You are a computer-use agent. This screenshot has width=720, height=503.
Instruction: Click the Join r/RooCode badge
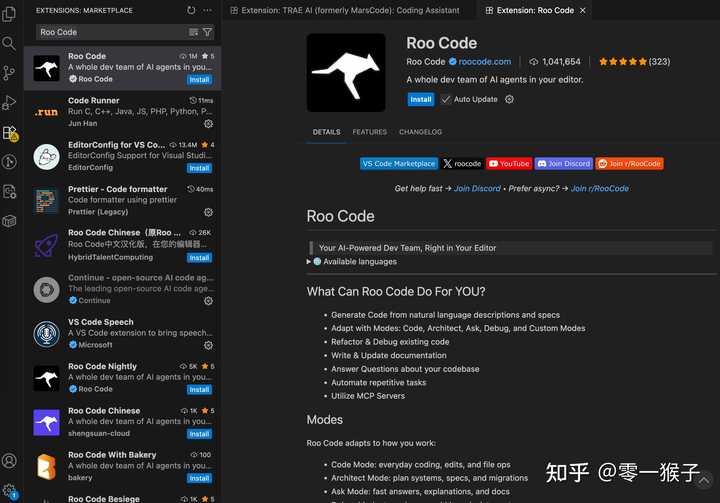(x=630, y=164)
